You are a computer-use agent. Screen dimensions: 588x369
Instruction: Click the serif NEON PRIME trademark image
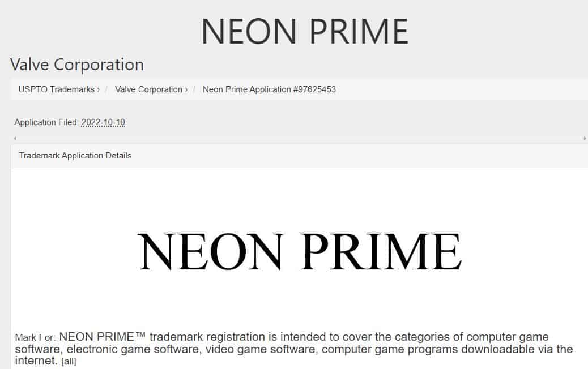(x=300, y=251)
